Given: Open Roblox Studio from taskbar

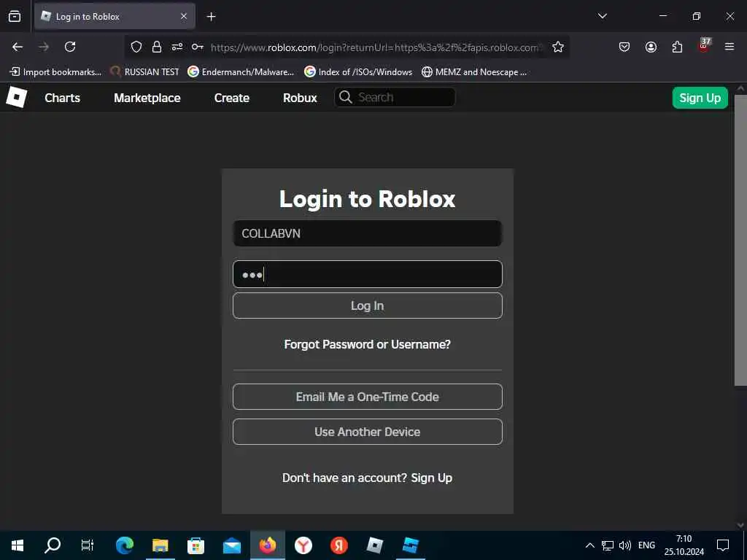Looking at the screenshot, I should coord(410,545).
